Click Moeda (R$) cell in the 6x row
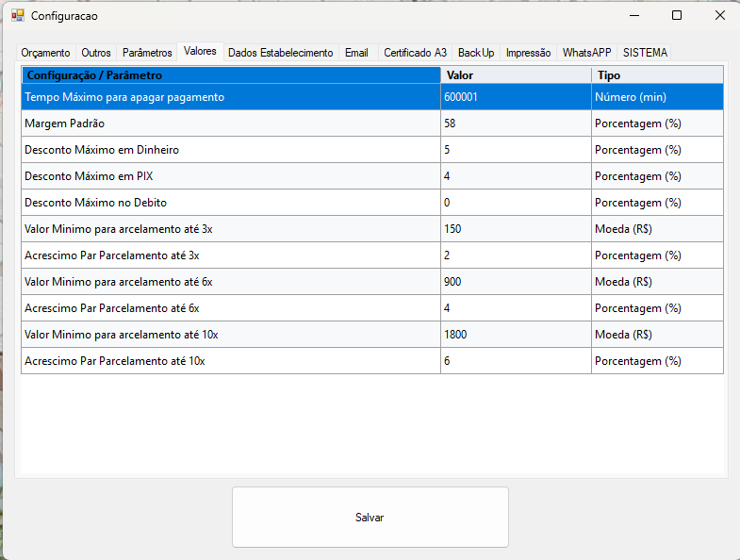Viewport: 740px width, 560px height. pos(657,282)
